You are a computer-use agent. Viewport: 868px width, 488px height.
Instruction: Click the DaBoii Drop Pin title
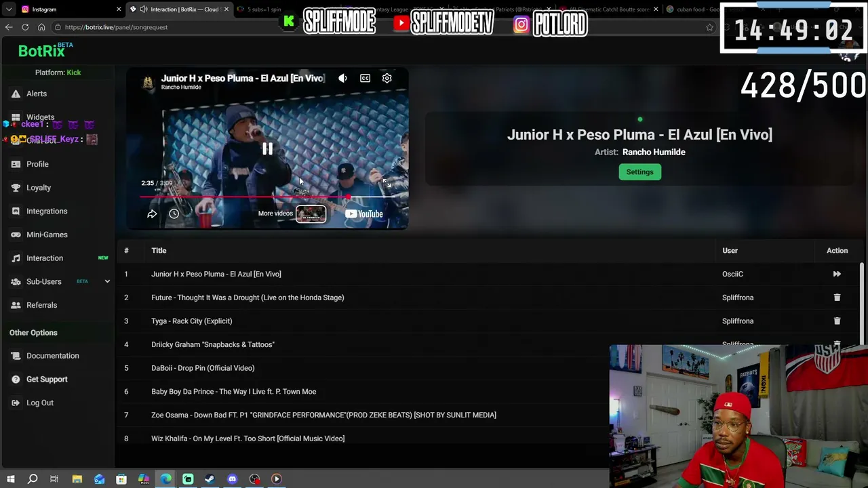click(x=203, y=368)
